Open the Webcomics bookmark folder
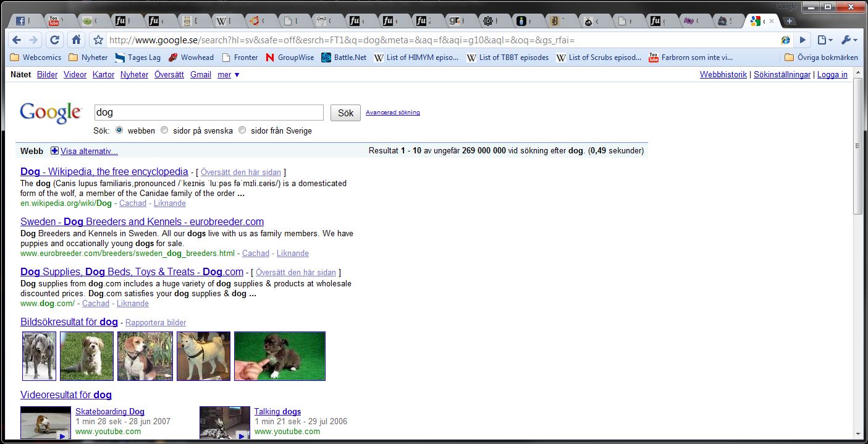This screenshot has width=868, height=444. pyautogui.click(x=36, y=58)
